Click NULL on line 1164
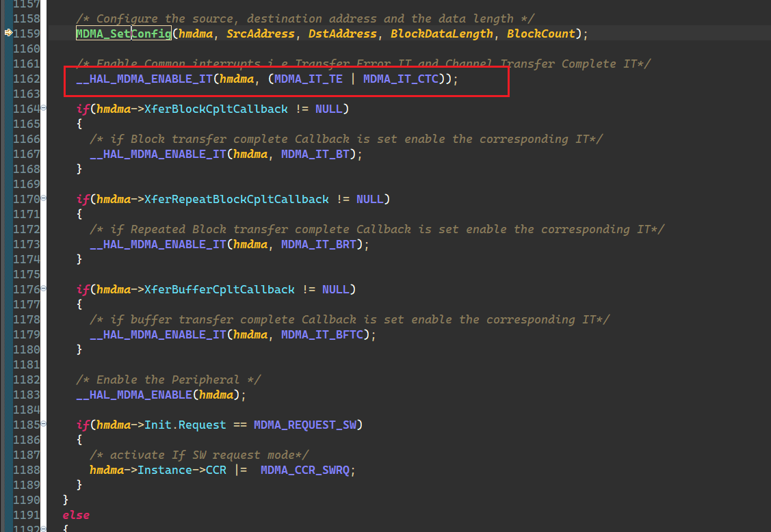This screenshot has height=532, width=771. (x=329, y=109)
